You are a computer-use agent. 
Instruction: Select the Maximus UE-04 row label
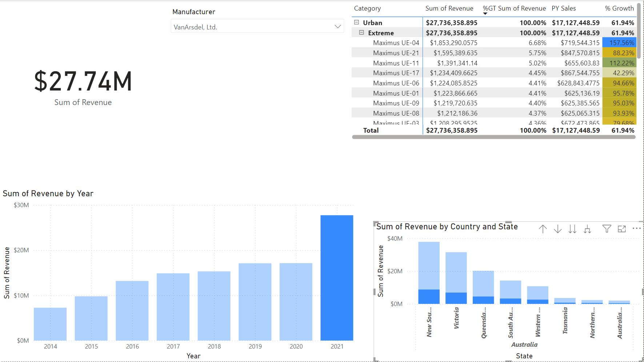click(x=396, y=43)
